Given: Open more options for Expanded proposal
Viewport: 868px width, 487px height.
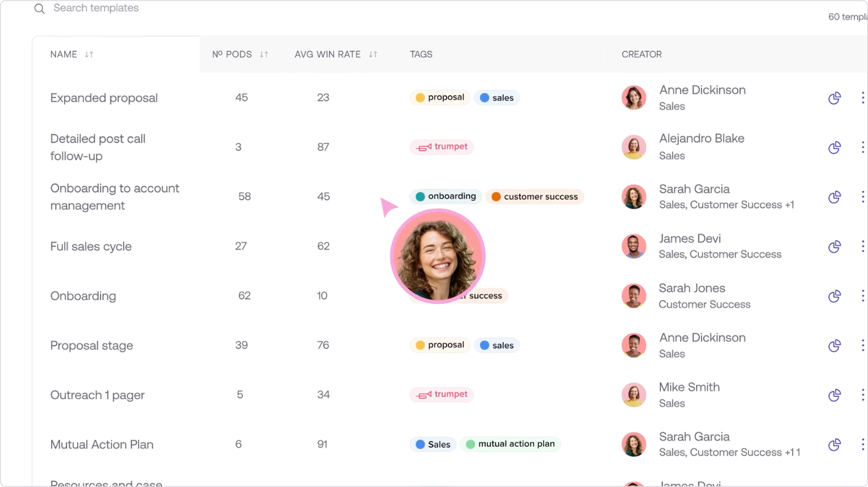Looking at the screenshot, I should [863, 98].
